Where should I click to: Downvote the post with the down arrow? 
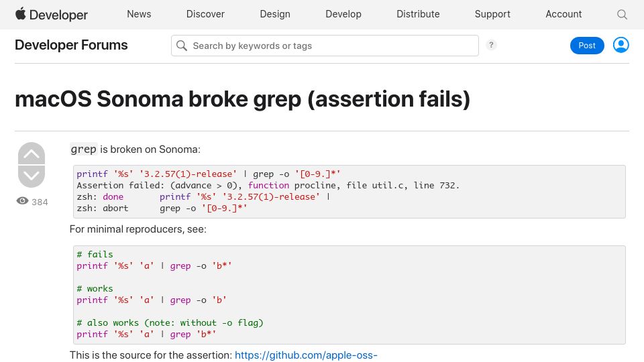[32, 176]
